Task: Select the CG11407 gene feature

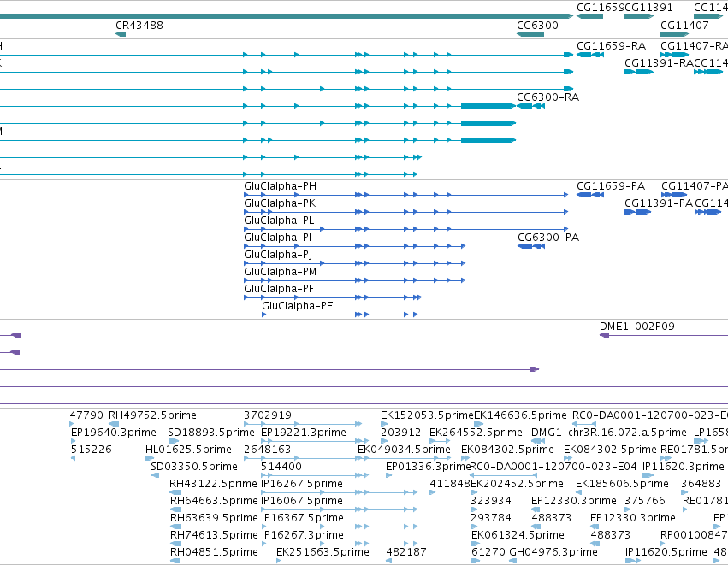Action: (675, 34)
